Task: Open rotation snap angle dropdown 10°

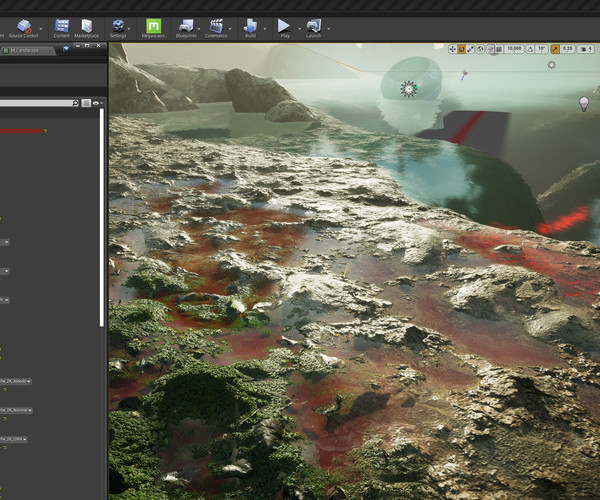Action: [x=541, y=49]
